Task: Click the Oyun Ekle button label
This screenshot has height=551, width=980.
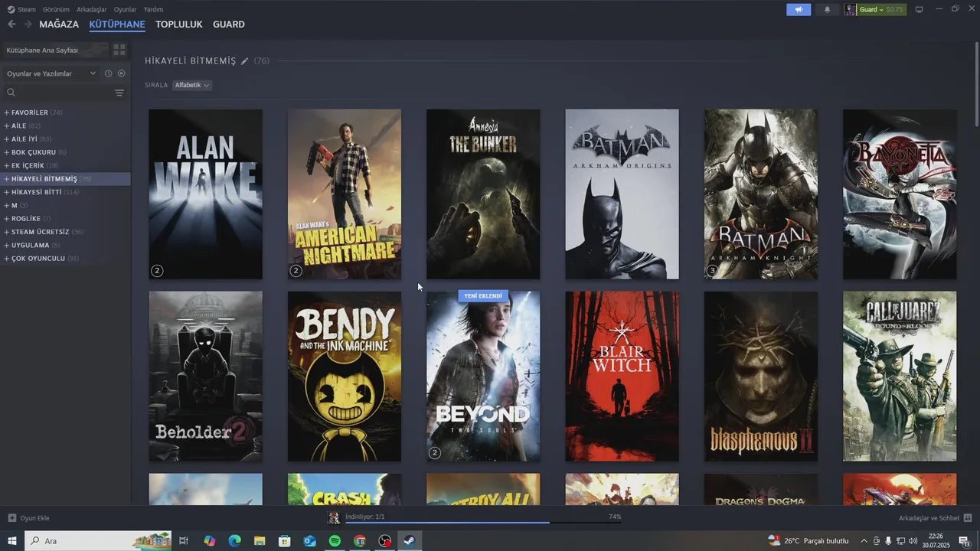Action: click(x=34, y=518)
